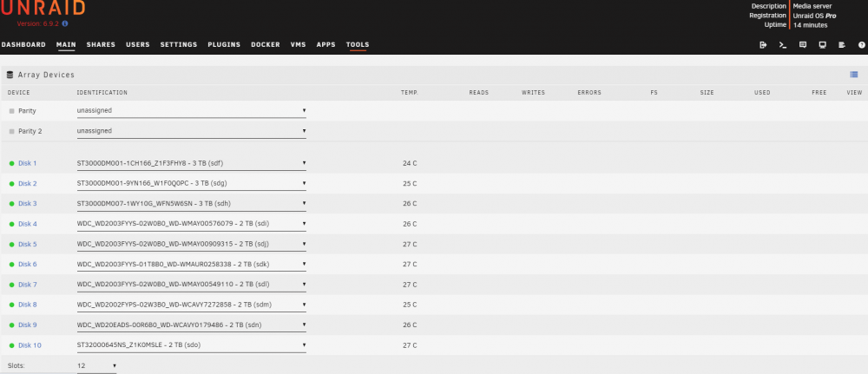
Task: Click the green status dot for Disk 2
Action: point(11,184)
